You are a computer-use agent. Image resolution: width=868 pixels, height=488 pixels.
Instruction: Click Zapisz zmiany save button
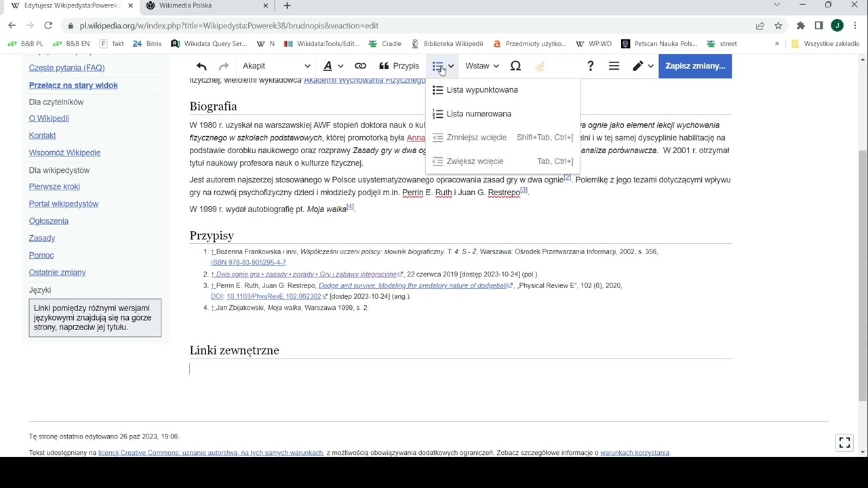[x=695, y=66]
